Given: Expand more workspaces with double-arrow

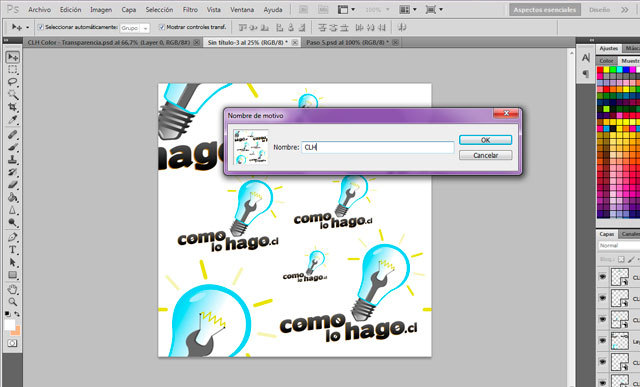Looking at the screenshot, I should (x=625, y=10).
